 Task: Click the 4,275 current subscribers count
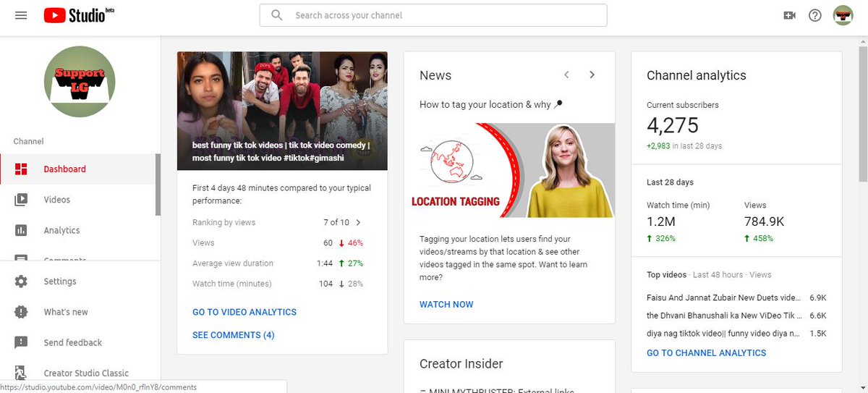[x=673, y=125]
